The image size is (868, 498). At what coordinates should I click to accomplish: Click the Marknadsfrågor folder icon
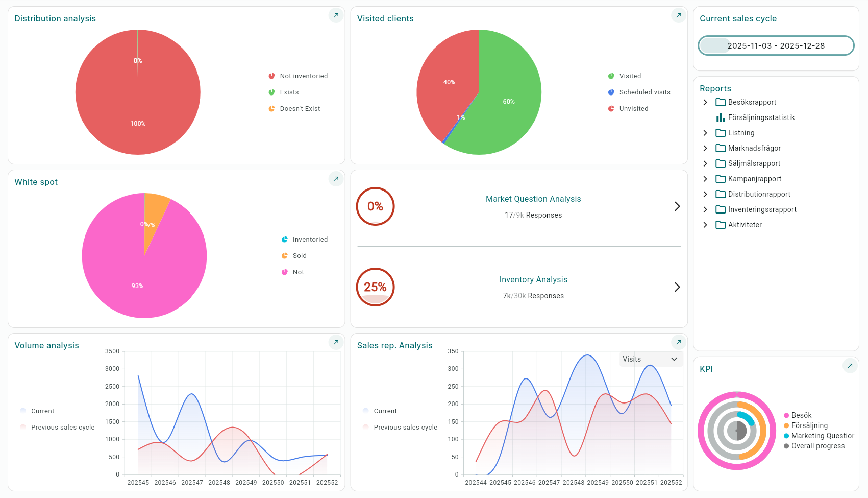[x=721, y=148]
